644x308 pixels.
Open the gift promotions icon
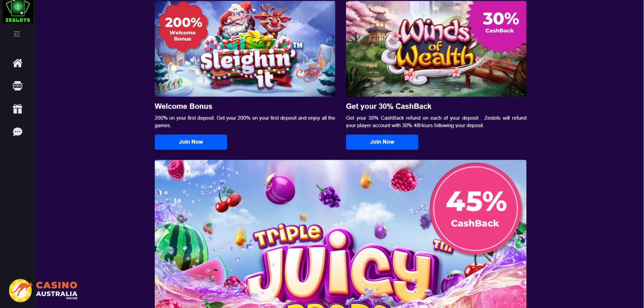click(18, 109)
